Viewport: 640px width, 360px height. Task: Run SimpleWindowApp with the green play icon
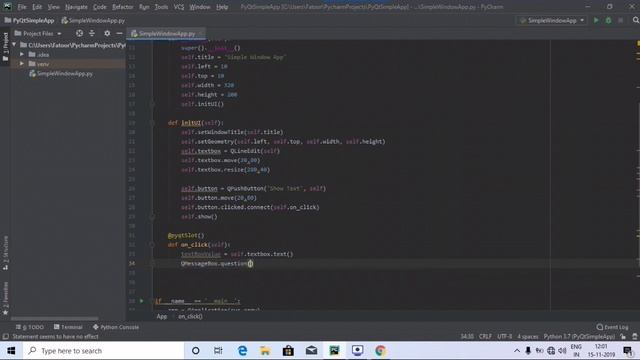click(596, 20)
